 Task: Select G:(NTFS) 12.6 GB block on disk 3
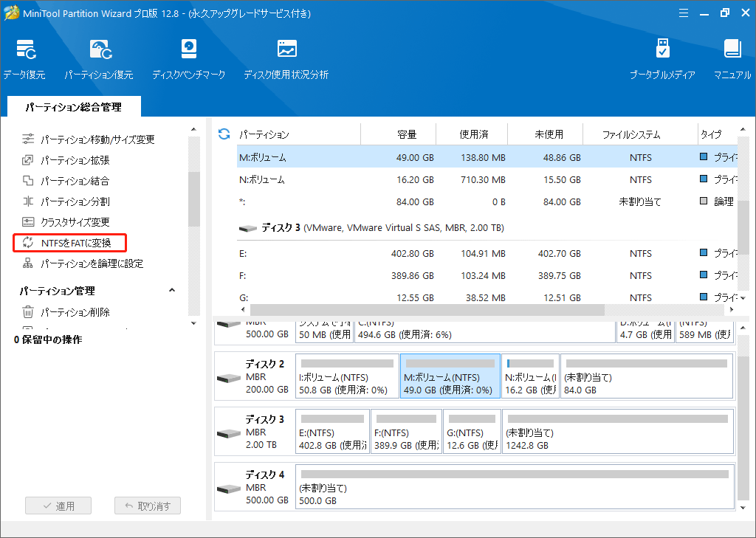point(472,432)
